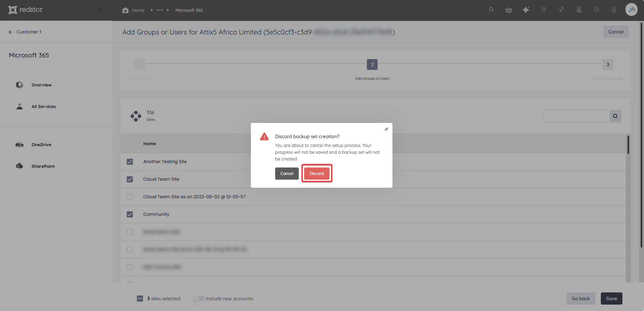This screenshot has height=311, width=644.
Task: Click the back arrow beside Customer 1
Action: 10,32
